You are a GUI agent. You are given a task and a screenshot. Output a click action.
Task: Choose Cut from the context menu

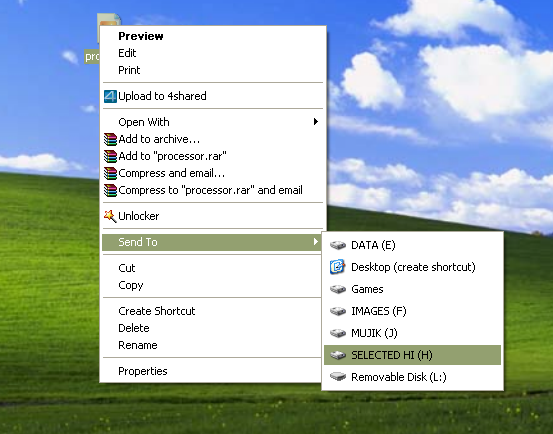click(213, 268)
